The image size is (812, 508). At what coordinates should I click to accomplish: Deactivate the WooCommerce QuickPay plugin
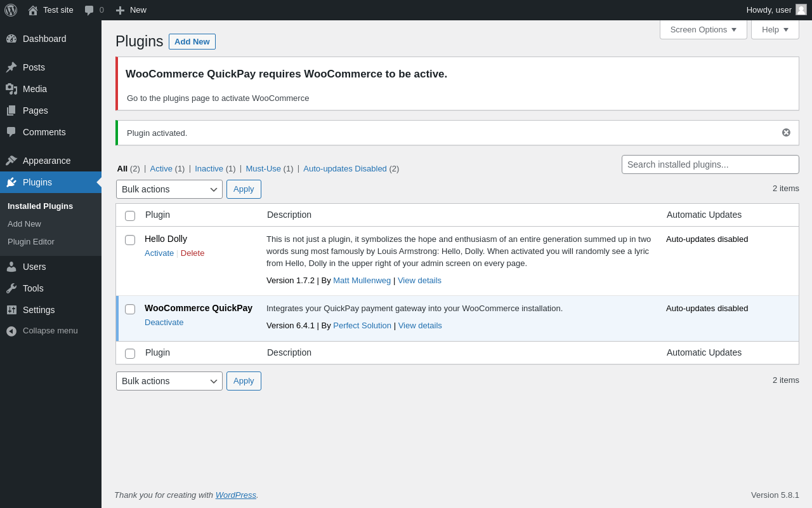(164, 323)
